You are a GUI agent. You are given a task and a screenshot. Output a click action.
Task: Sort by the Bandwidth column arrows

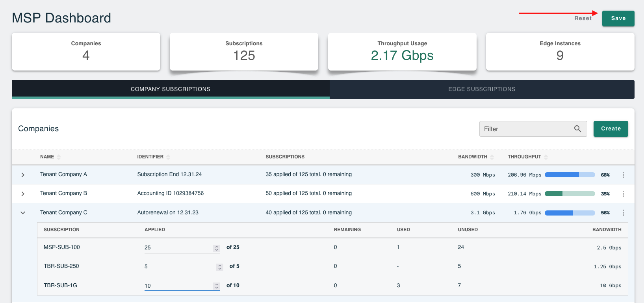492,157
